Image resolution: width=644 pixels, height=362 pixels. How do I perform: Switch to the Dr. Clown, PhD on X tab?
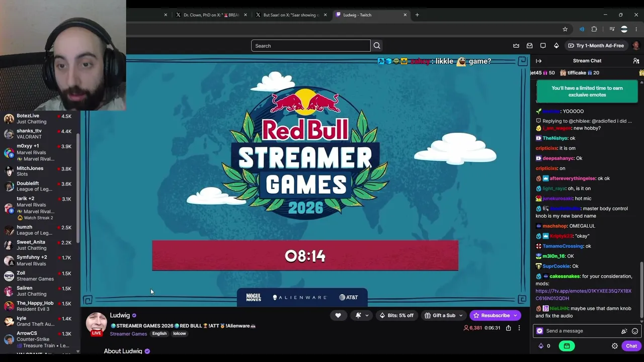210,15
